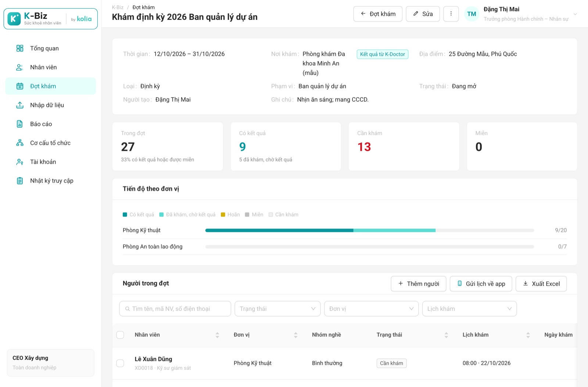Click Thêm người button
The height and width of the screenshot is (387, 588).
418,284
